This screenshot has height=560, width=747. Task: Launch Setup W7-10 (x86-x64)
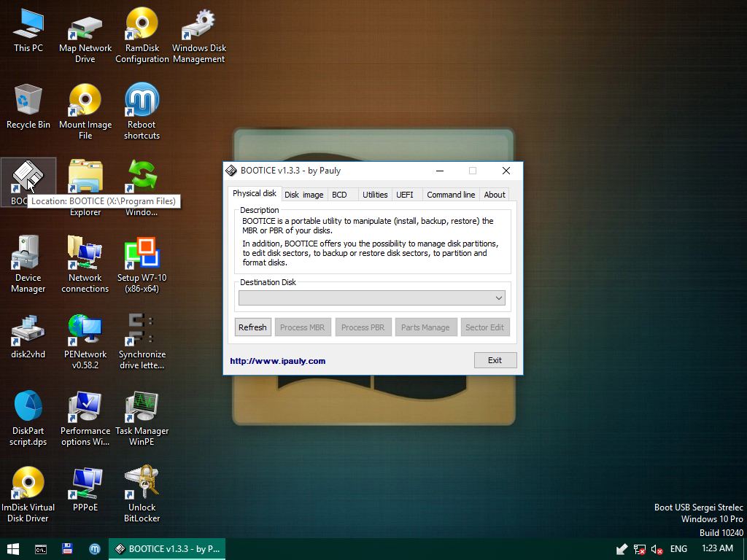click(142, 264)
